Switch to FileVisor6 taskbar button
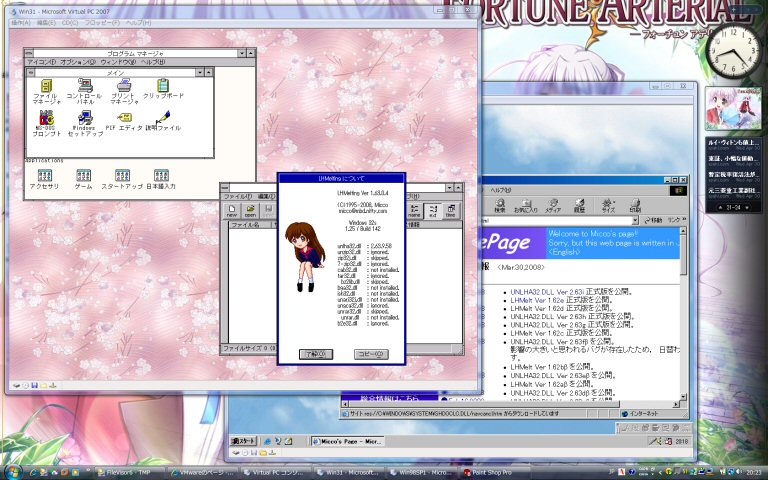The image size is (768, 480). point(128,473)
